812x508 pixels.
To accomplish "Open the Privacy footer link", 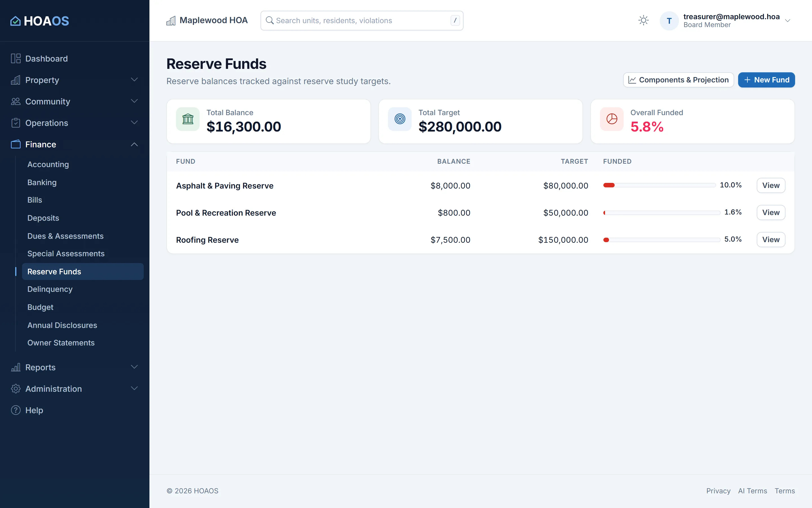I will [718, 491].
